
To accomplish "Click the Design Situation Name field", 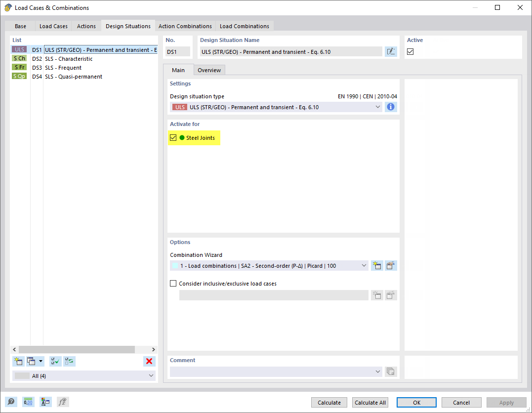I will 291,51.
